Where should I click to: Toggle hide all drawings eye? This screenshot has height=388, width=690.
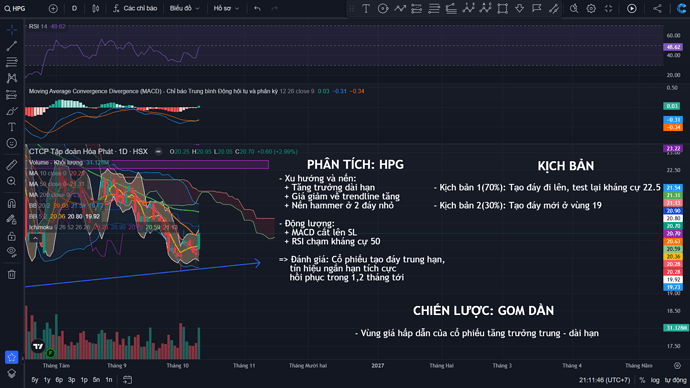[x=12, y=252]
